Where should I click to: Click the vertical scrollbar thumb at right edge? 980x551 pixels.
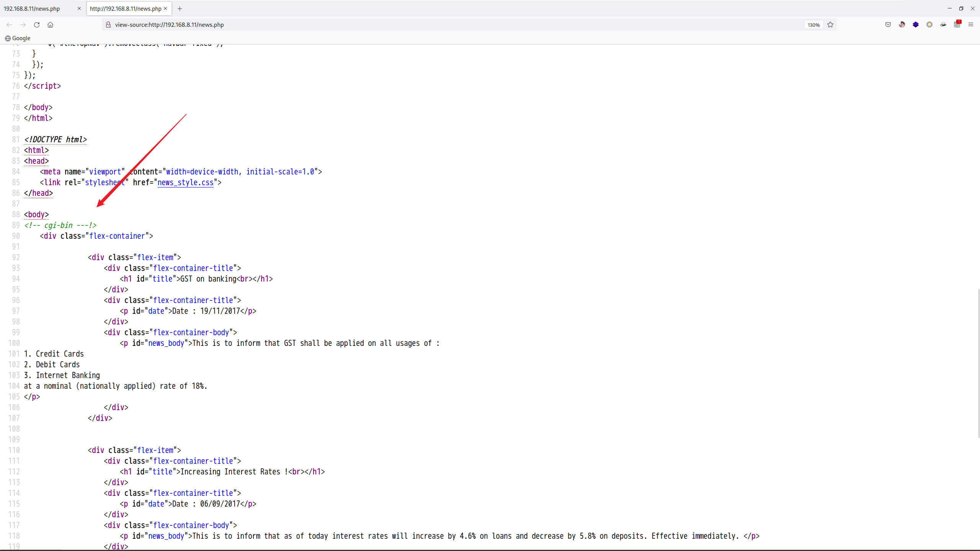[x=978, y=364]
